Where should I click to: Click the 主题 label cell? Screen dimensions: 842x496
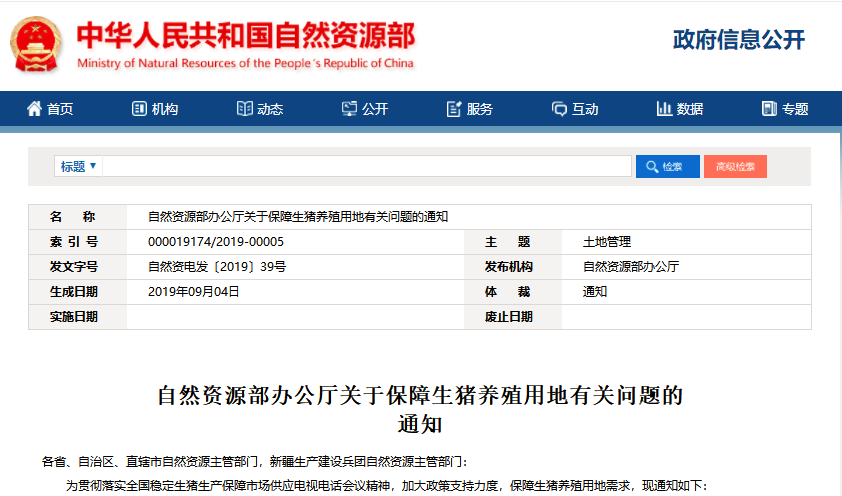513,242
